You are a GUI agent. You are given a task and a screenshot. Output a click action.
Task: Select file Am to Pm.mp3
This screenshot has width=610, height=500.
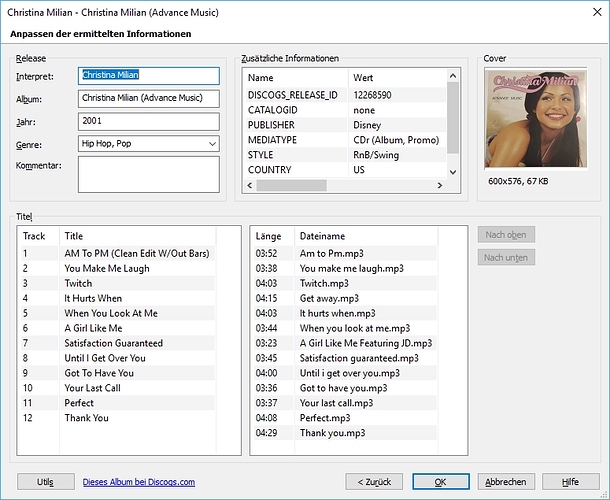(331, 253)
